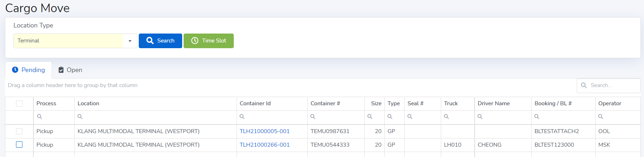Open container link TLH21000005-001
The image size is (644, 157).
coord(264,131)
